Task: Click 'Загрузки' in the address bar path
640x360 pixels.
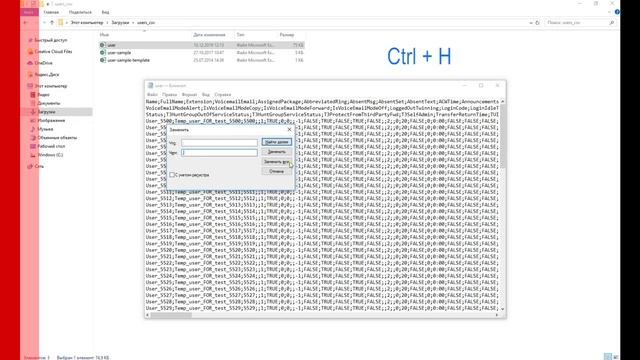Action: [x=120, y=23]
